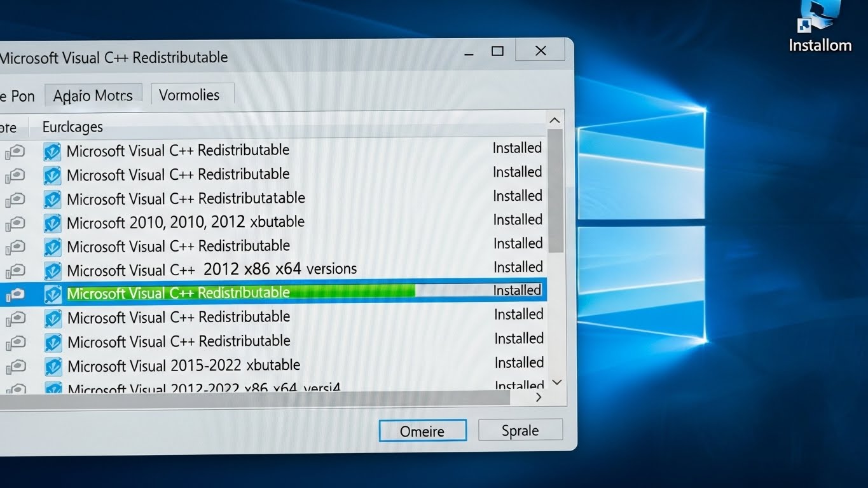Viewport: 868px width, 488px height.
Task: Switch to the 'Adaio Motrs' tab
Action: click(93, 95)
